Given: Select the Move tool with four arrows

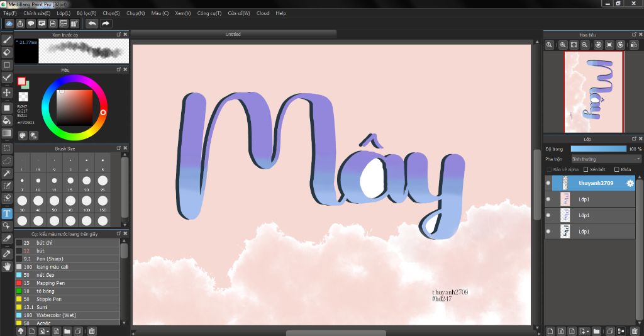Looking at the screenshot, I should pyautogui.click(x=6, y=92).
